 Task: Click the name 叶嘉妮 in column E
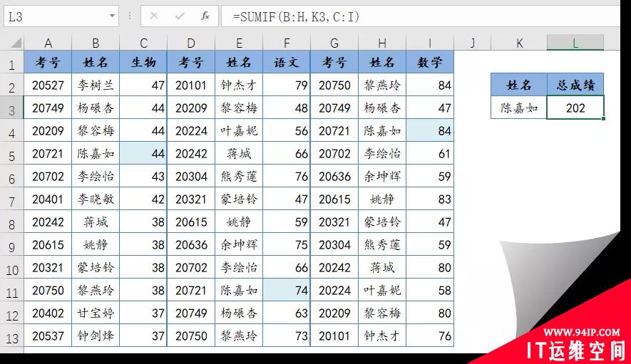pyautogui.click(x=239, y=130)
